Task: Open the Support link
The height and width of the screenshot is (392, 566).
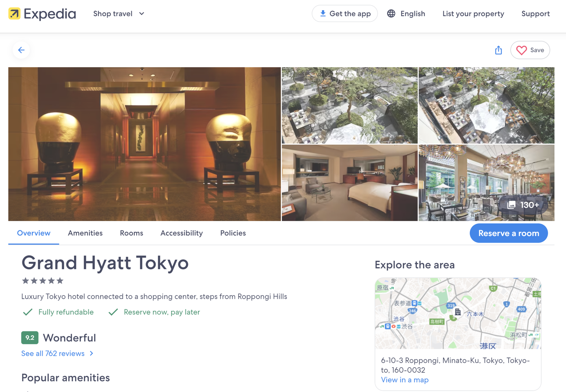Action: click(x=535, y=14)
